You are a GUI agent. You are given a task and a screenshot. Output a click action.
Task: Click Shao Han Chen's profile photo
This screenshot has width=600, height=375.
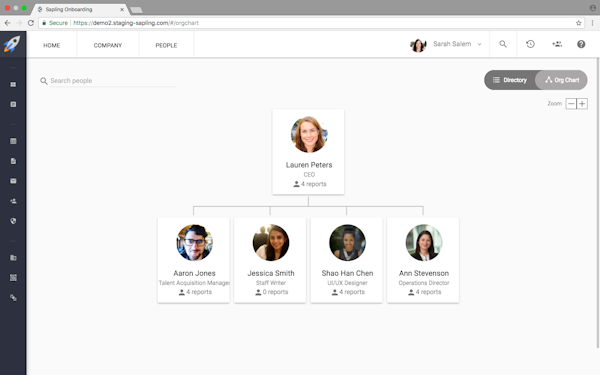pyautogui.click(x=347, y=243)
